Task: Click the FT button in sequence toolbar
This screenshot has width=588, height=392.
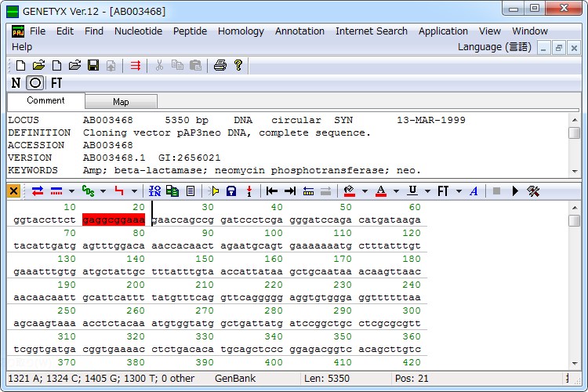Action: tap(443, 191)
